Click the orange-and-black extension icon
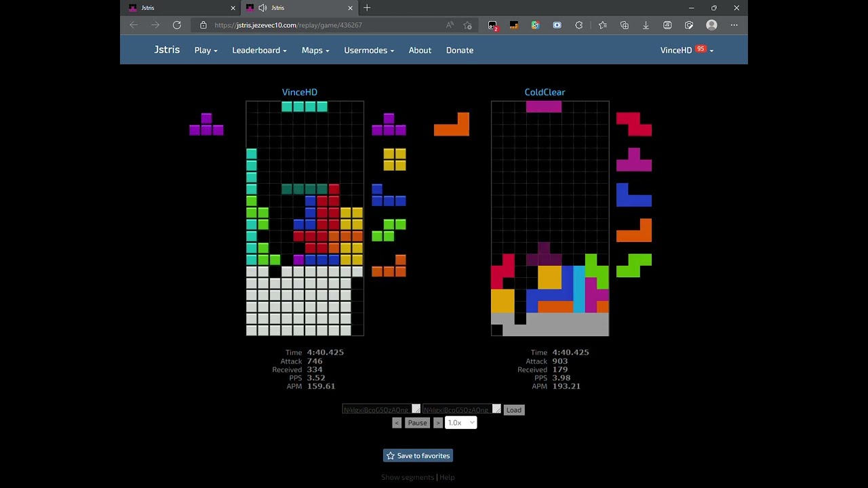 coord(514,25)
